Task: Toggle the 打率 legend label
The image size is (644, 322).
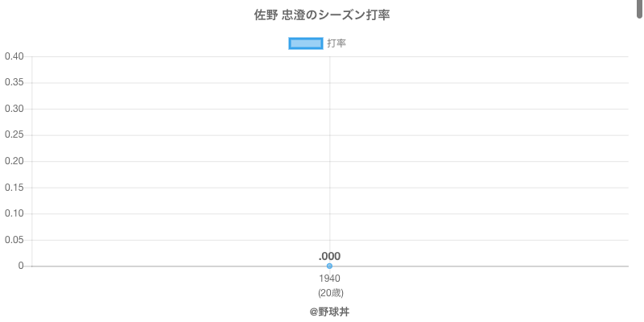Action: [336, 43]
